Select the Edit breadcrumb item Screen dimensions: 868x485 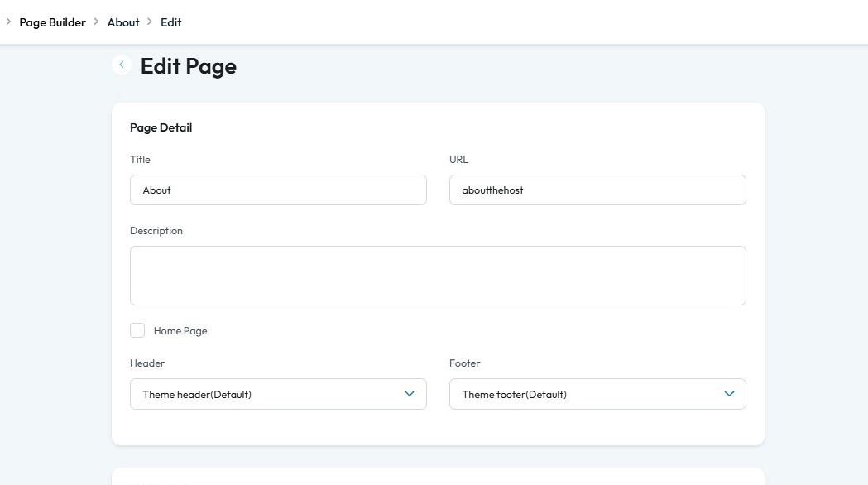[x=171, y=22]
